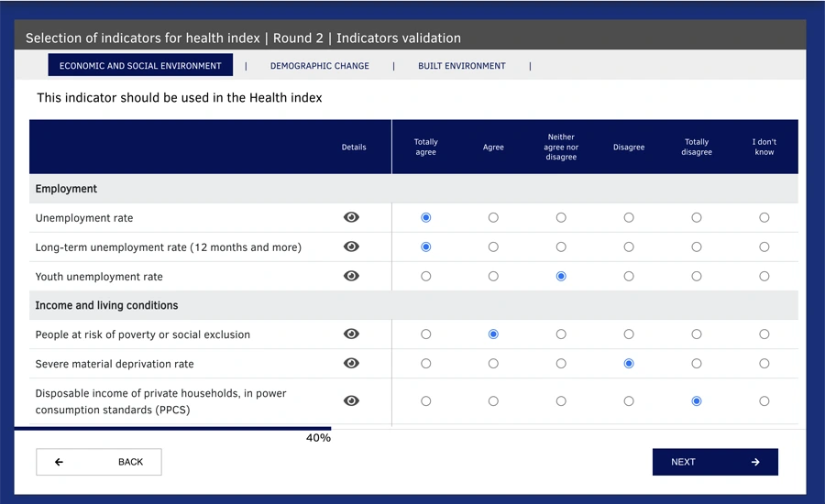The height and width of the screenshot is (504, 825).
Task: Select Totally agree for Disposable income of households
Action: tap(425, 400)
